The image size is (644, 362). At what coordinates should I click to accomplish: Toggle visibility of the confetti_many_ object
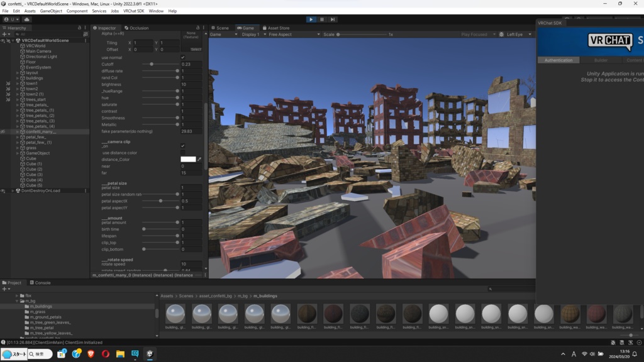pyautogui.click(x=3, y=132)
